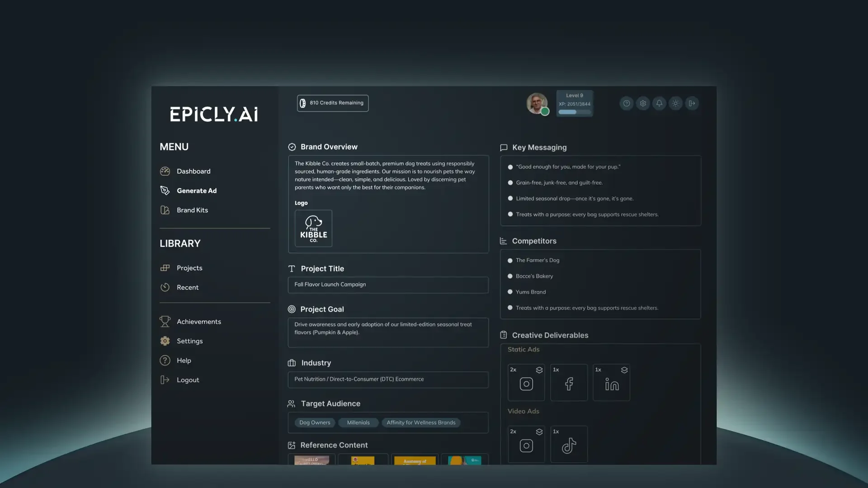The image size is (868, 488).
Task: Click the help question mark icon
Action: tap(626, 103)
